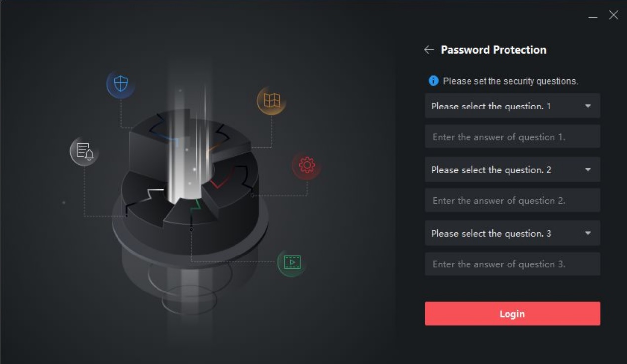Image resolution: width=627 pixels, height=364 pixels.
Task: Focus the answer field for question 3
Action: (512, 264)
